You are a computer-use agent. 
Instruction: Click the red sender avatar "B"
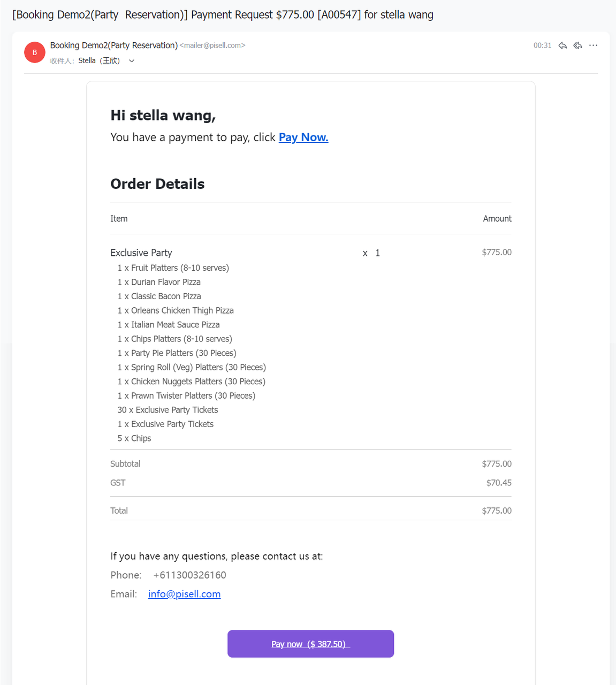coord(35,52)
